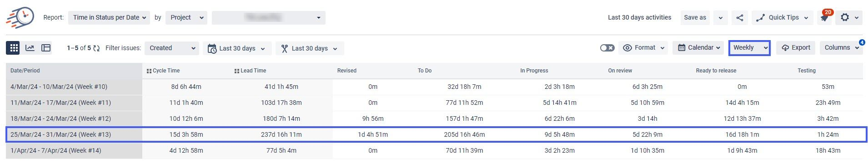Screen dimensions: 868x165
Task: Open the line chart view icon
Action: [x=30, y=48]
